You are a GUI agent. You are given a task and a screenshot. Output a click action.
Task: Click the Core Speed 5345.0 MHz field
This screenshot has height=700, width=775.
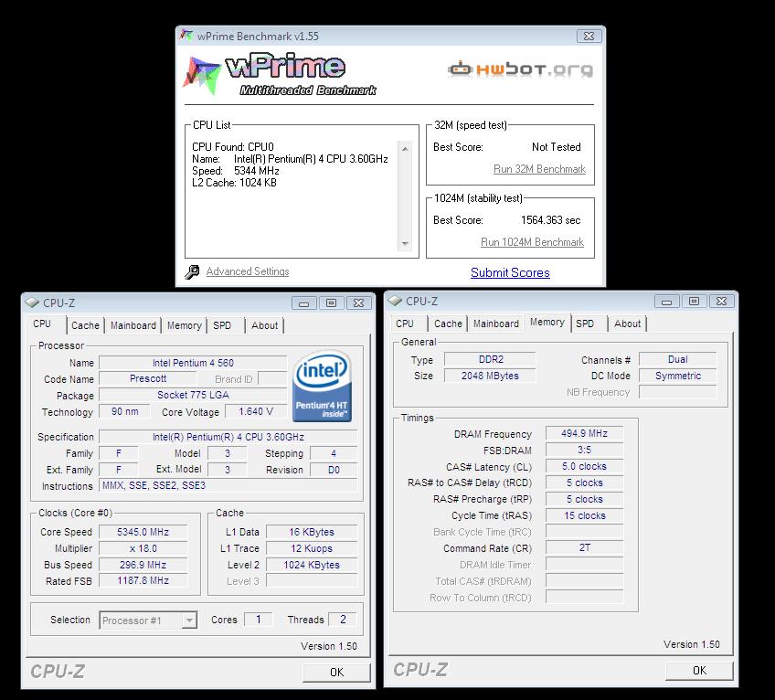click(143, 532)
